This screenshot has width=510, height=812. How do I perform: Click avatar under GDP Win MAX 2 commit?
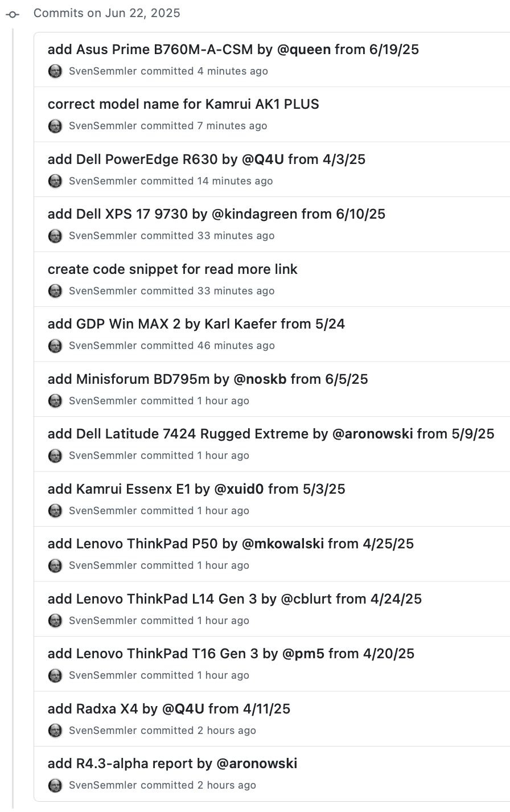55,346
